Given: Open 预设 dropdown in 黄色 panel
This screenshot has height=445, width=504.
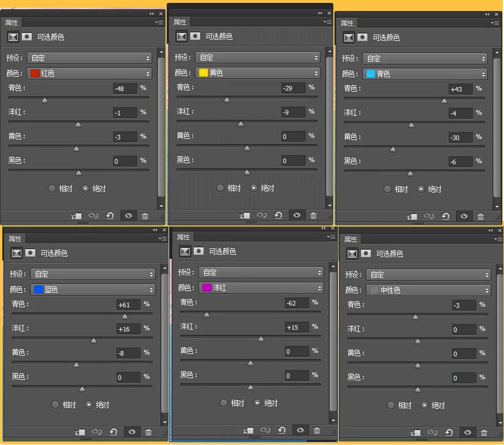Looking at the screenshot, I should (x=258, y=58).
